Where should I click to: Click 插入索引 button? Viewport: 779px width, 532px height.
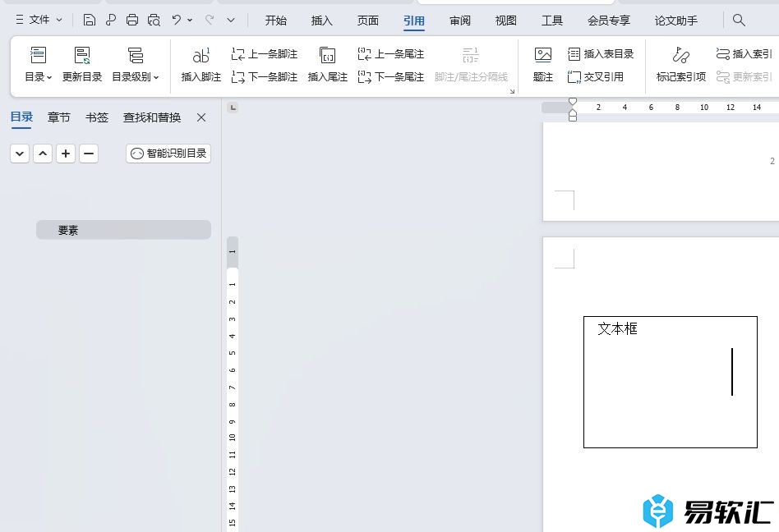click(744, 53)
